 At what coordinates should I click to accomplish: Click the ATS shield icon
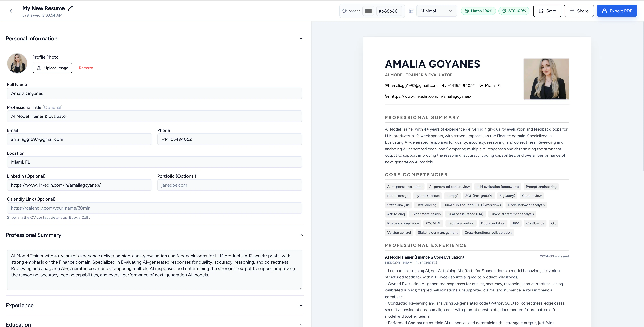point(504,11)
